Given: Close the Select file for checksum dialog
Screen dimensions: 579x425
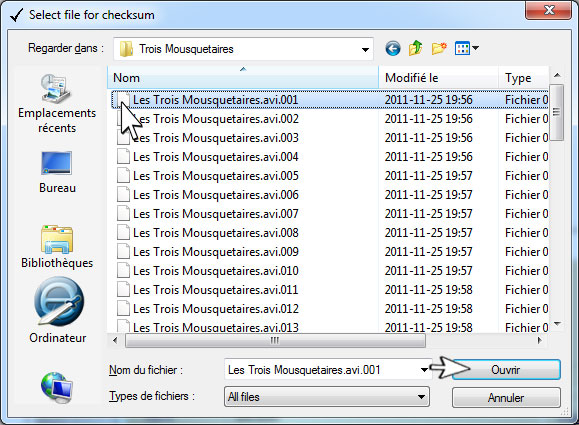Looking at the screenshot, I should 548,10.
